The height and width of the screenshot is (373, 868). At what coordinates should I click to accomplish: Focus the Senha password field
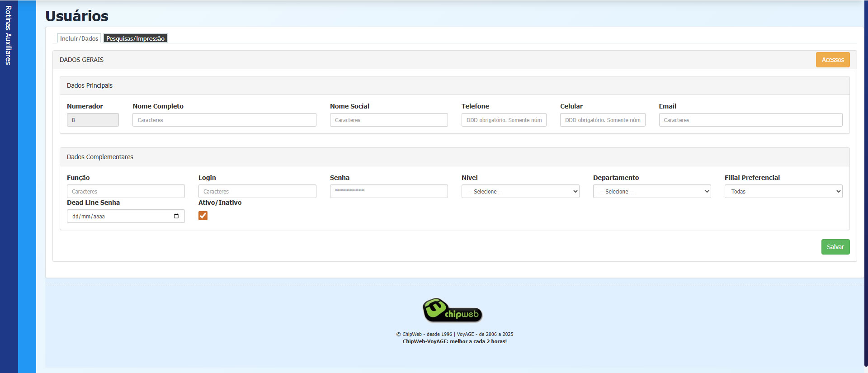coord(389,191)
